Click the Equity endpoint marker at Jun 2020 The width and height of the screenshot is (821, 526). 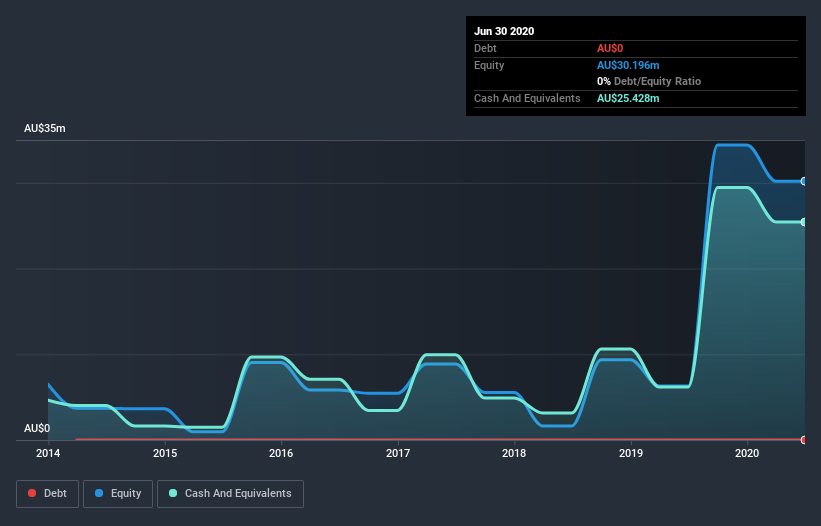pyautogui.click(x=804, y=181)
